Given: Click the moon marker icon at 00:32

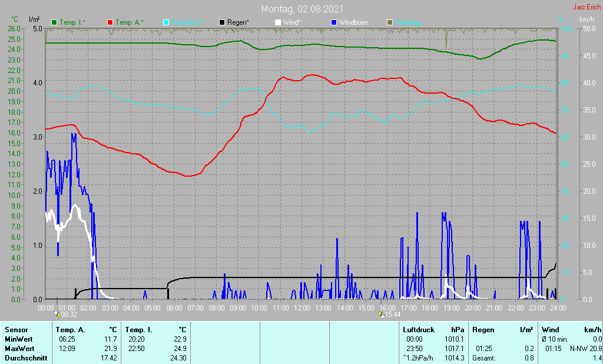Looking at the screenshot, I should [58, 315].
